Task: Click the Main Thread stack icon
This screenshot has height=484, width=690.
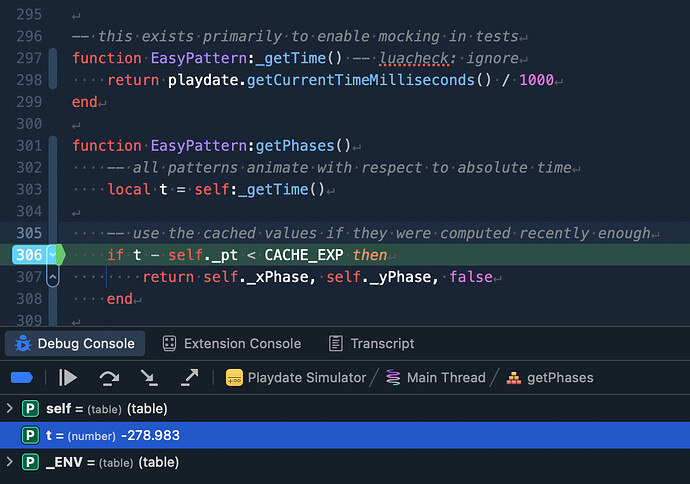Action: coord(393,378)
